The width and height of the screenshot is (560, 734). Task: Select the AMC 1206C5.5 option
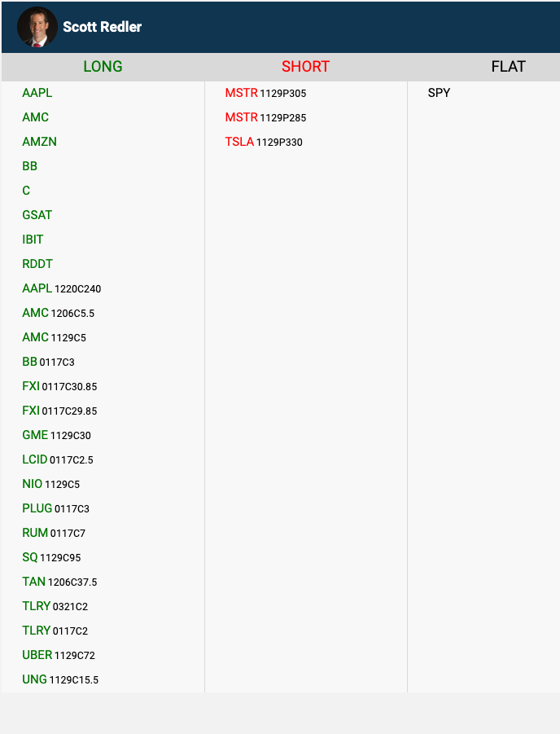pos(59,313)
